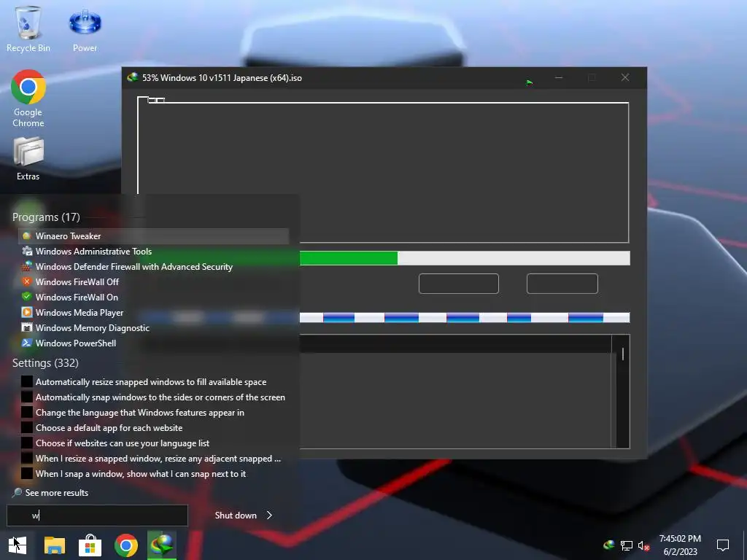Viewport: 747px width, 560px height.
Task: Click the left blank button in download window
Action: click(x=459, y=284)
